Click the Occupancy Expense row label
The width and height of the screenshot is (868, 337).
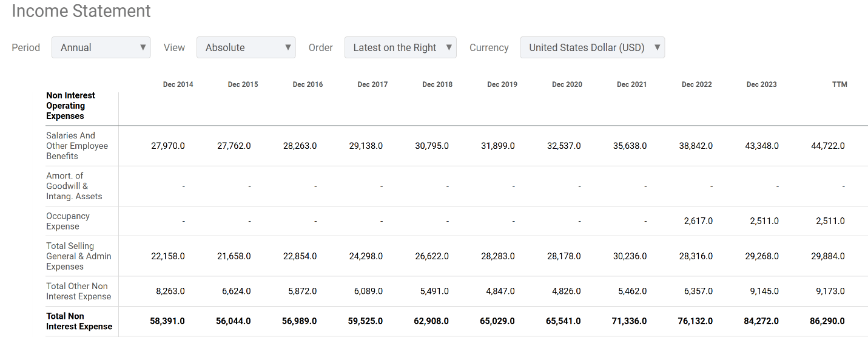pyautogui.click(x=68, y=221)
